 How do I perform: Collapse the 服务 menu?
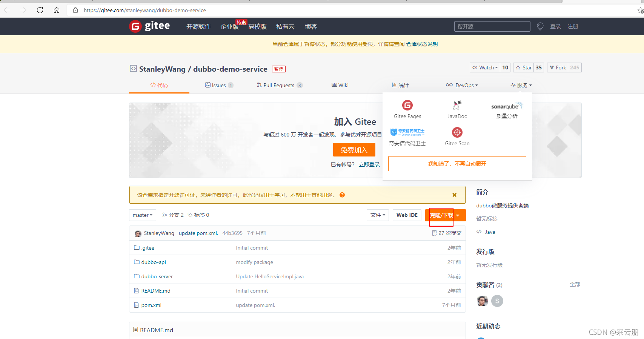[x=521, y=85]
